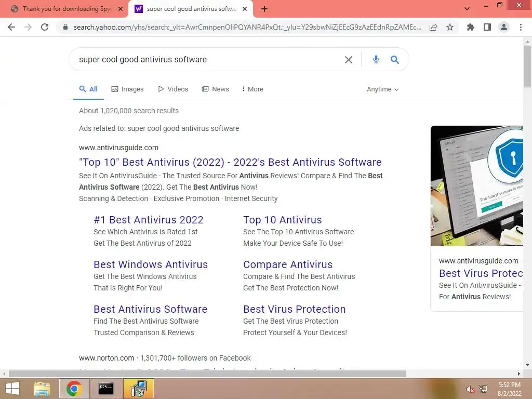Click 'About 1,020,000 search results' text

click(129, 111)
